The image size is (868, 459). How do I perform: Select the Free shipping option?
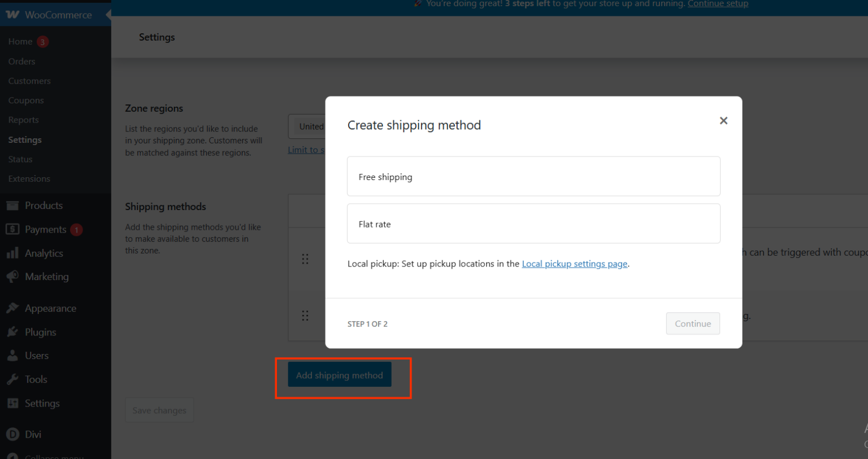click(533, 176)
